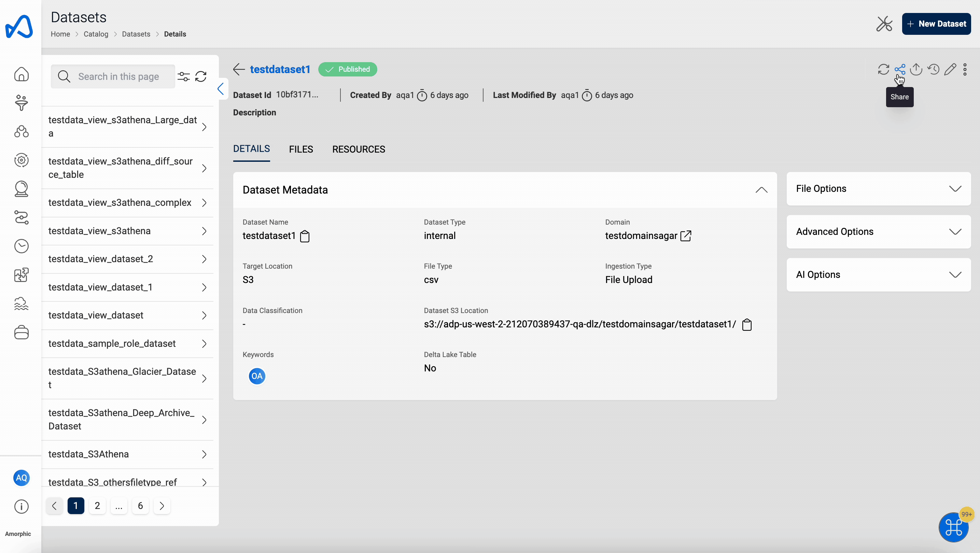Open the three-circles catalog sidebar icon
This screenshot has height=553, width=980.
(21, 131)
